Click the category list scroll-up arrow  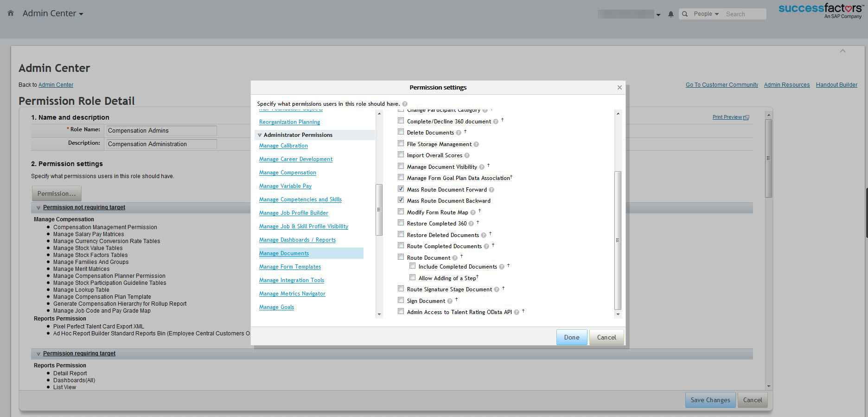(379, 114)
